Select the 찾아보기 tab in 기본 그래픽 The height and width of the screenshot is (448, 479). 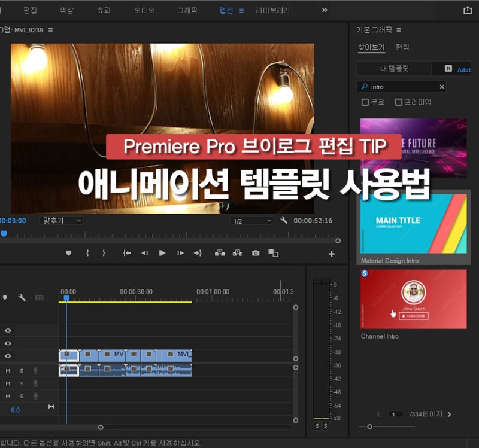click(371, 47)
